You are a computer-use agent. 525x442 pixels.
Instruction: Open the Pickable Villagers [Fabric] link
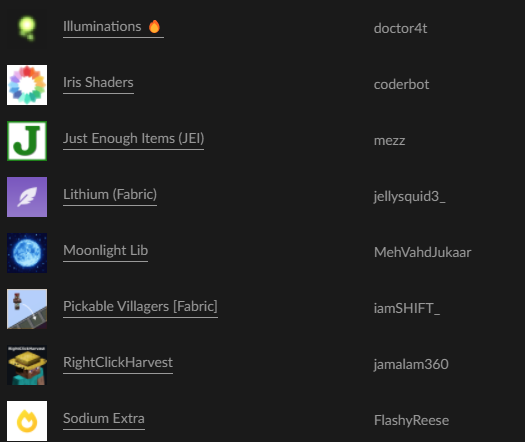[140, 306]
